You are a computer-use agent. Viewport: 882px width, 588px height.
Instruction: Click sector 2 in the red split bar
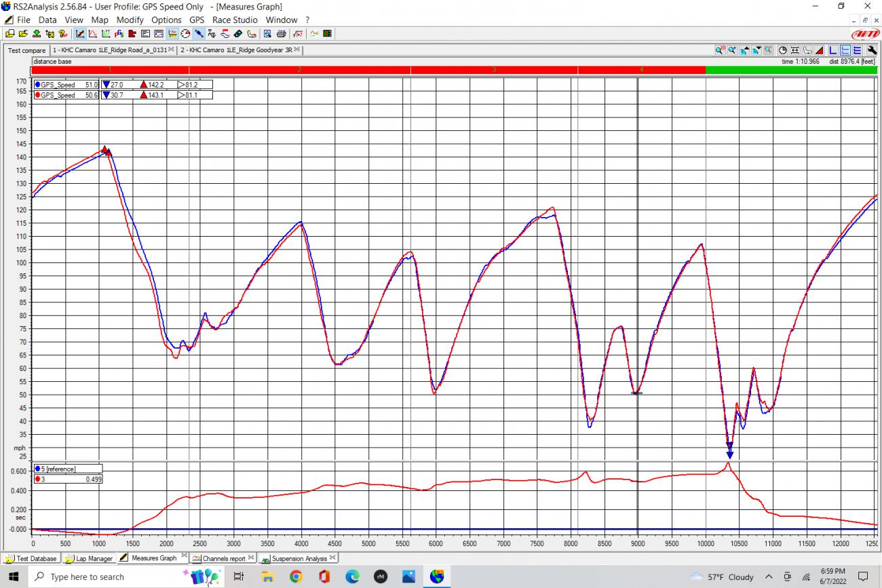tap(299, 70)
